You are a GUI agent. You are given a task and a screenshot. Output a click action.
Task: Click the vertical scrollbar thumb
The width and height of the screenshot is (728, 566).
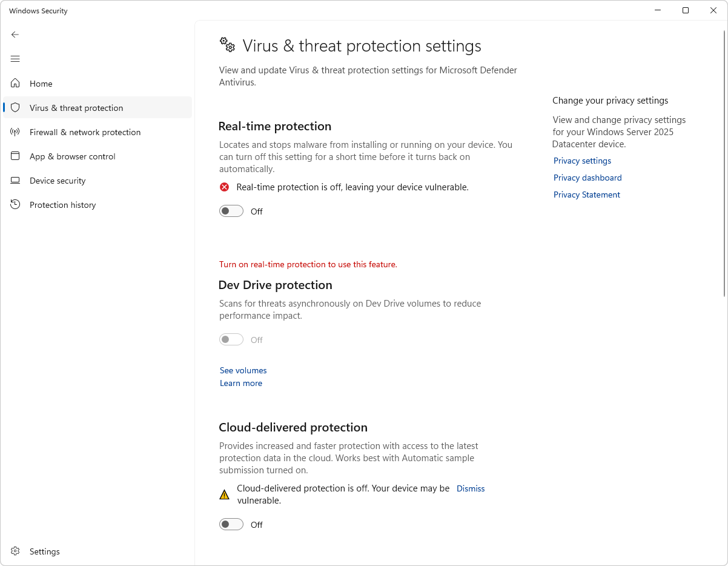[x=724, y=164]
